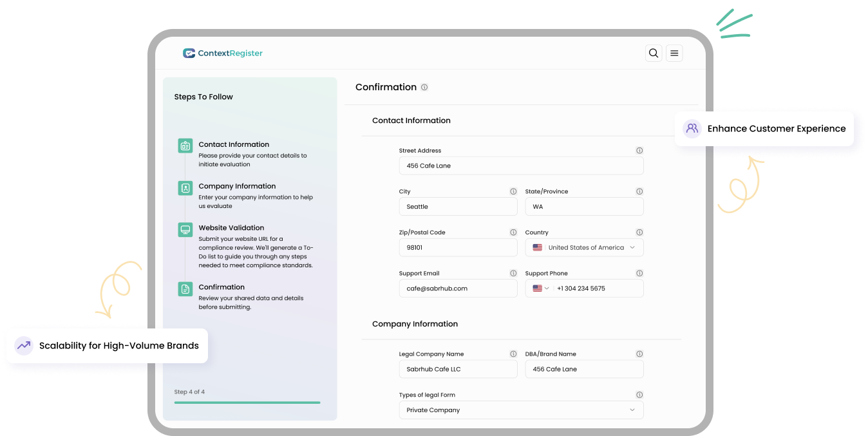Click the Company Information step icon

coord(185,188)
